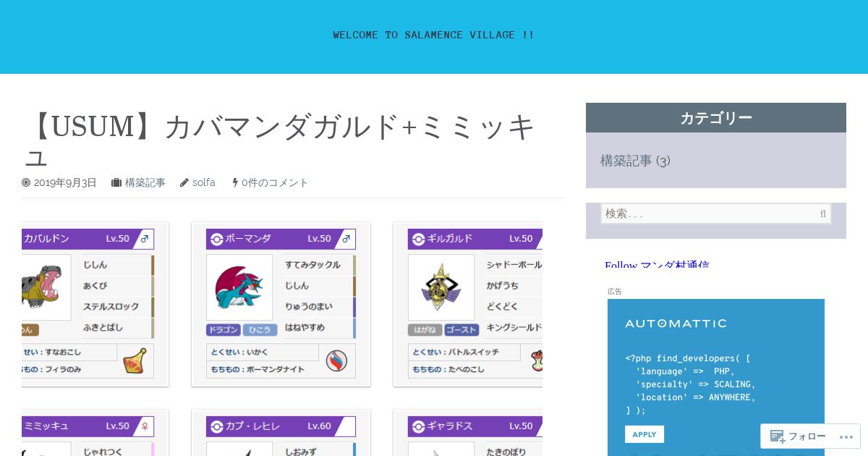Click held item text もちもの：ボーマンダナイト

point(258,369)
